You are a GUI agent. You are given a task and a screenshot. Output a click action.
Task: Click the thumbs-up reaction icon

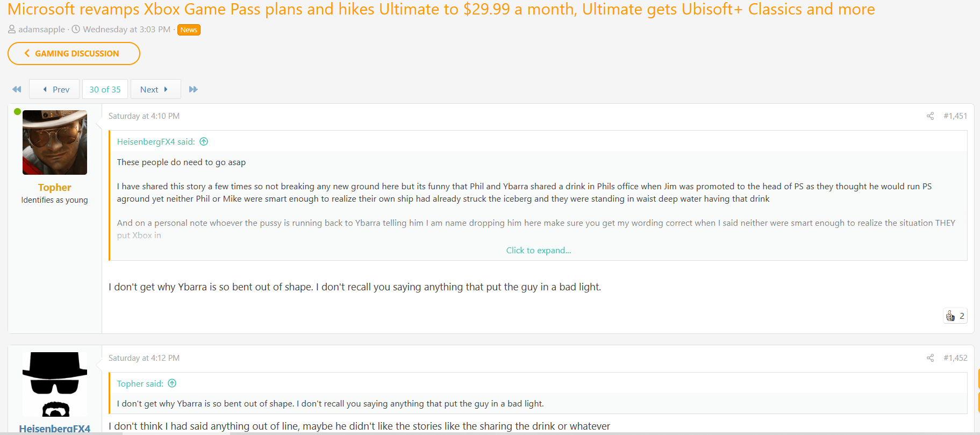click(950, 316)
